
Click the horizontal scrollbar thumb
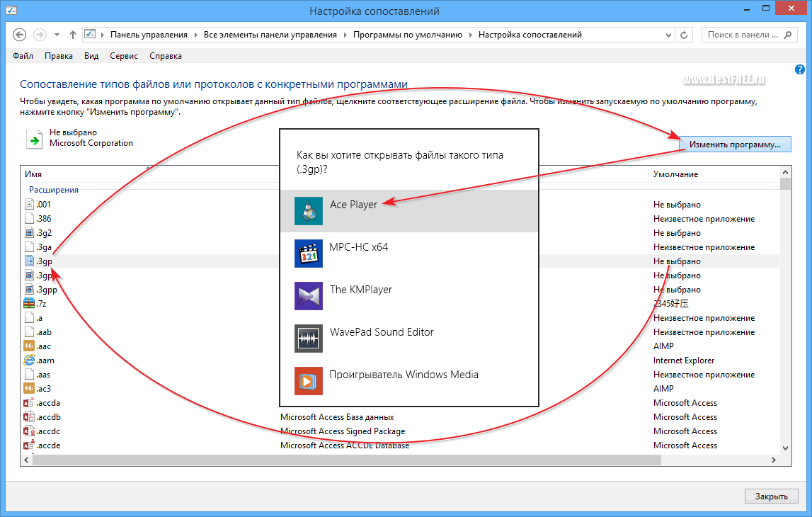coord(346,460)
